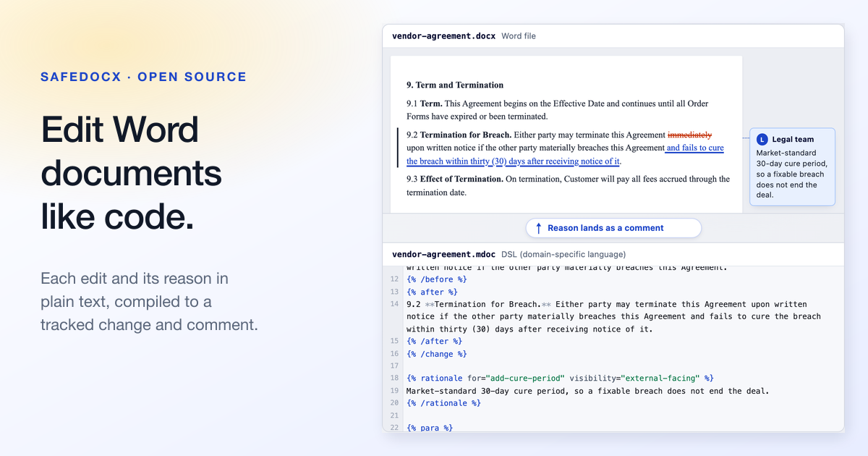Click line number 12 in code gutter

pos(394,279)
